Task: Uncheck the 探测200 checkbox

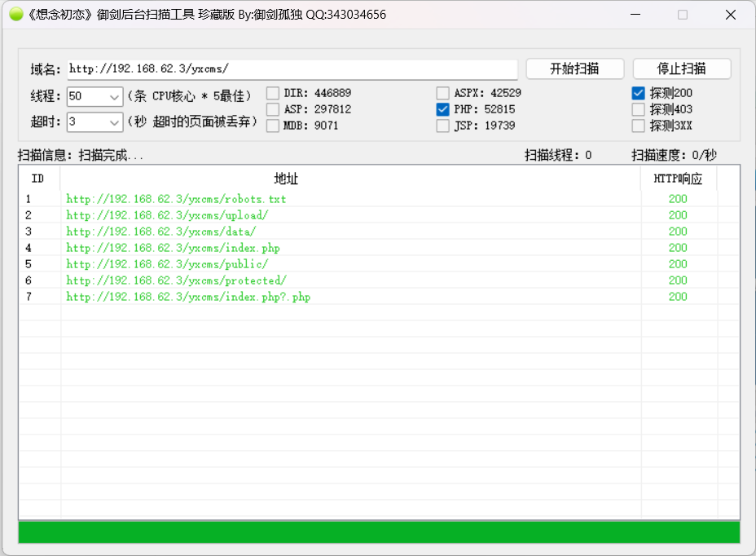Action: [x=639, y=93]
